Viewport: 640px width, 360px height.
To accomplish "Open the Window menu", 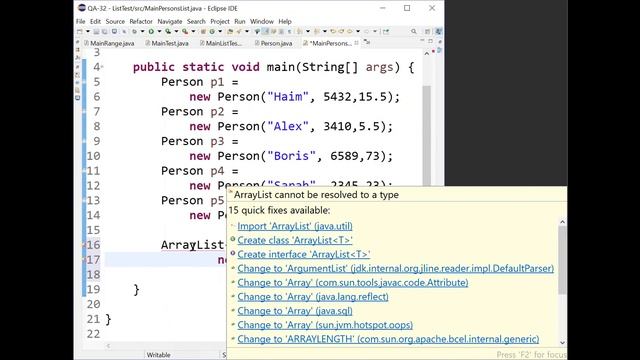I will tap(262, 21).
